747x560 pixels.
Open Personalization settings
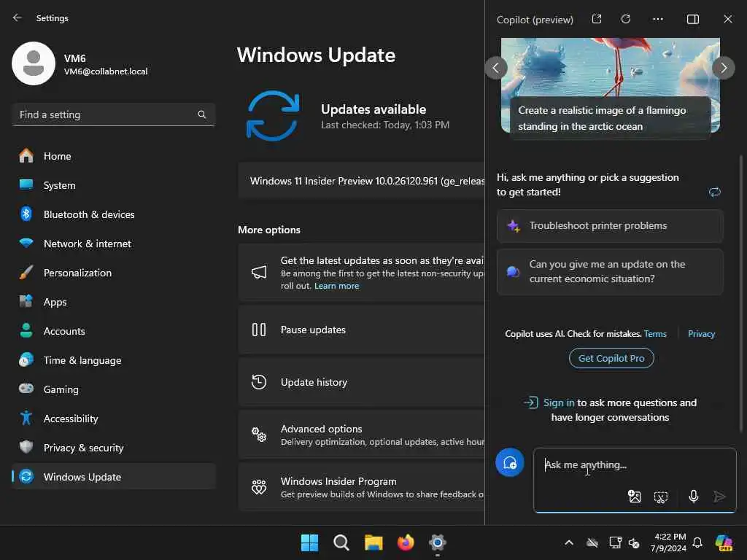pos(114,273)
